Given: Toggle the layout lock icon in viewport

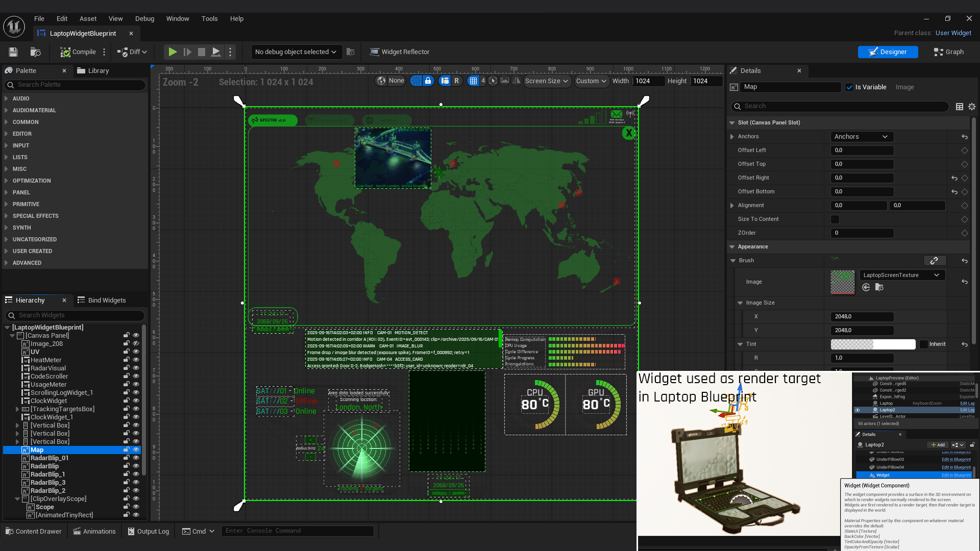Looking at the screenshot, I should (x=428, y=81).
